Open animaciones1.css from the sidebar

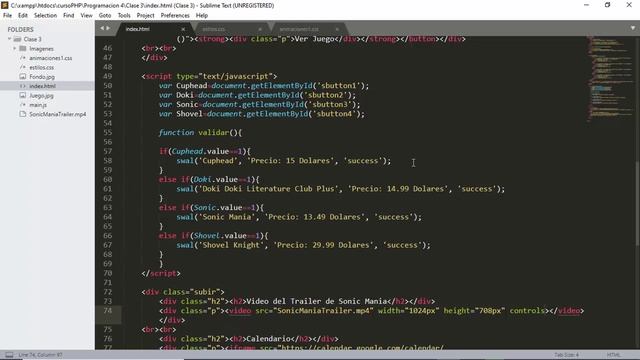[51, 58]
